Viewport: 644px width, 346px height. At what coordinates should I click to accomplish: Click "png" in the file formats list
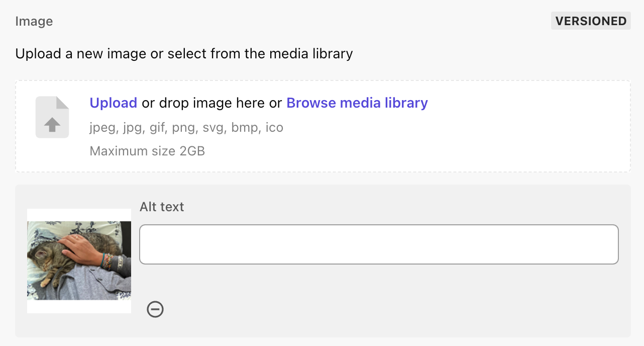(184, 128)
